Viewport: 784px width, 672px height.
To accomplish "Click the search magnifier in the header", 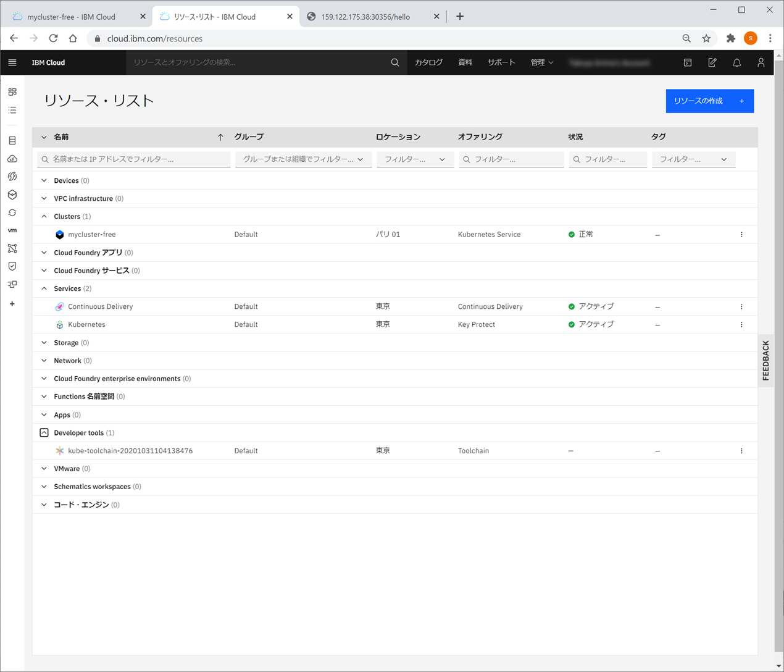I will (x=395, y=62).
